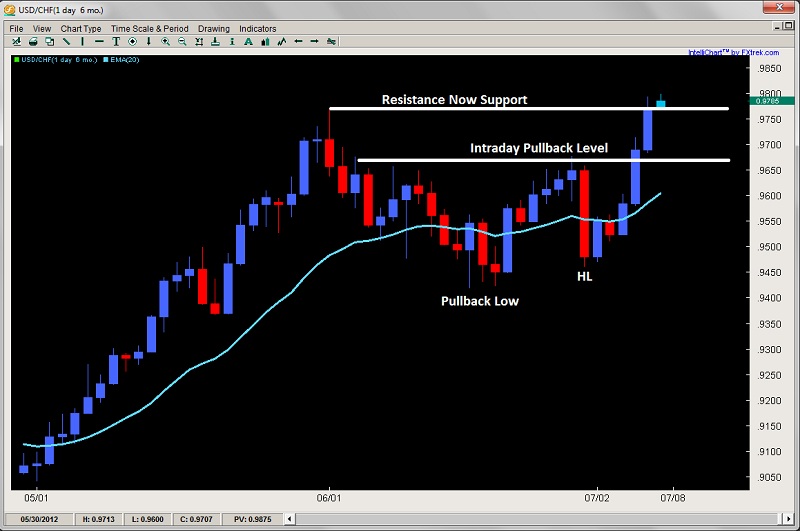Click the cyan EMA(20) legend color square
The width and height of the screenshot is (800, 531).
pyautogui.click(x=106, y=60)
